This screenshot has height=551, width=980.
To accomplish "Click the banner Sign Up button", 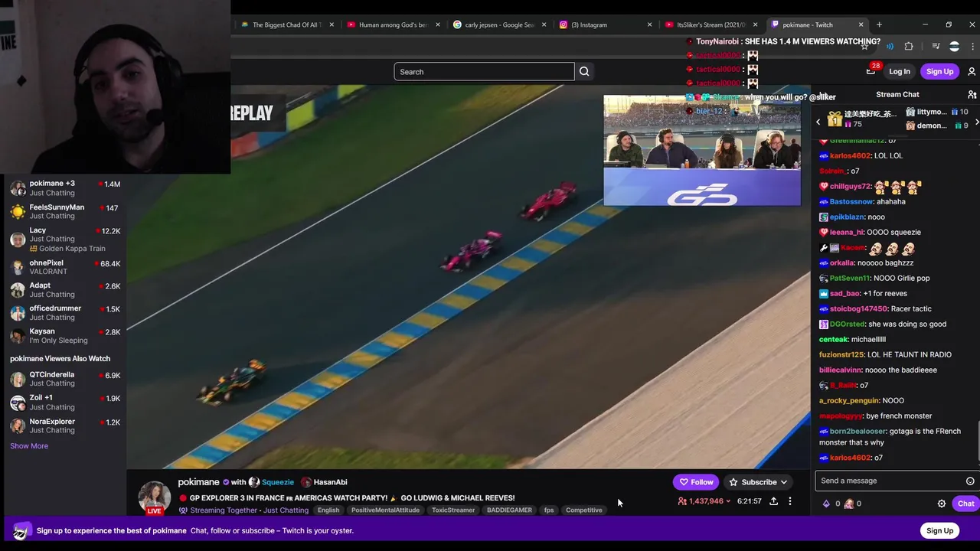I will tap(939, 530).
